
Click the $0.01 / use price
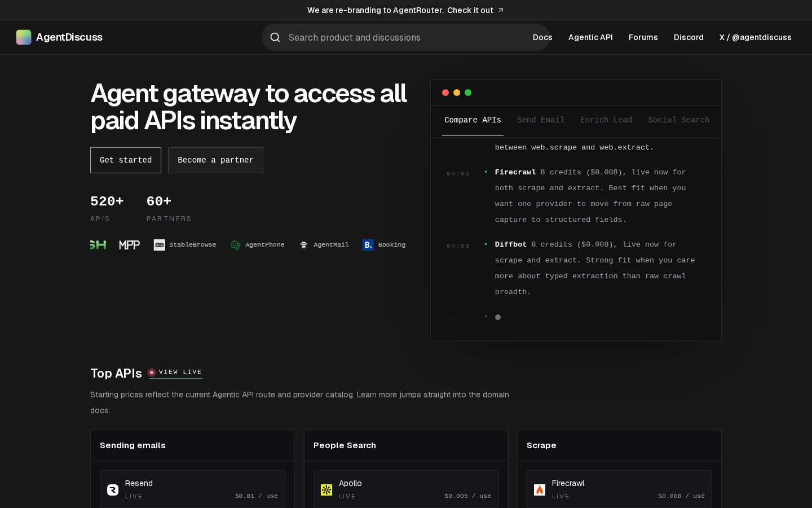[257, 496]
